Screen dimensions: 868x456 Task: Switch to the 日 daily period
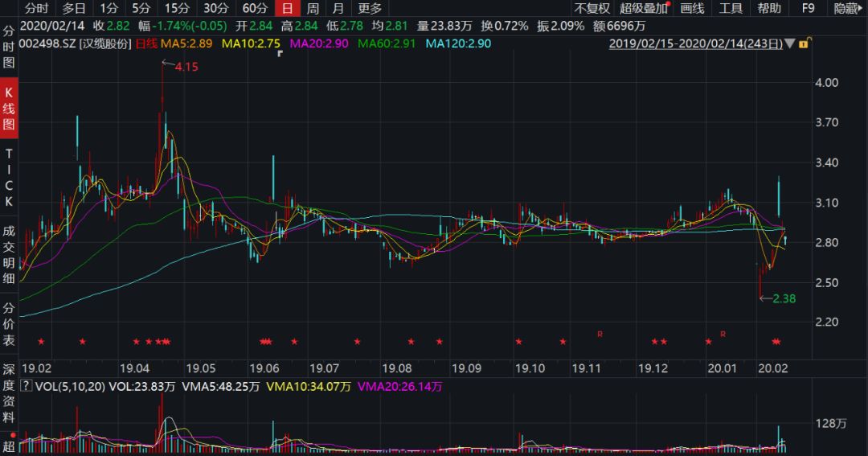287,9
